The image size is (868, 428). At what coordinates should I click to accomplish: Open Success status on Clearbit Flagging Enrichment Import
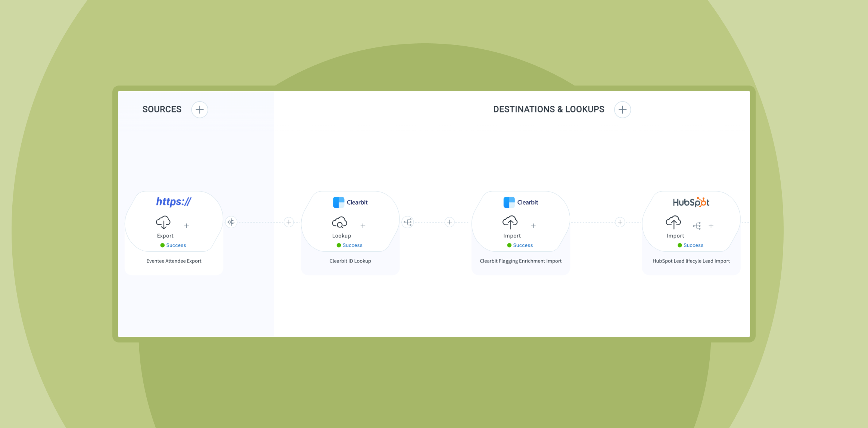[520, 245]
